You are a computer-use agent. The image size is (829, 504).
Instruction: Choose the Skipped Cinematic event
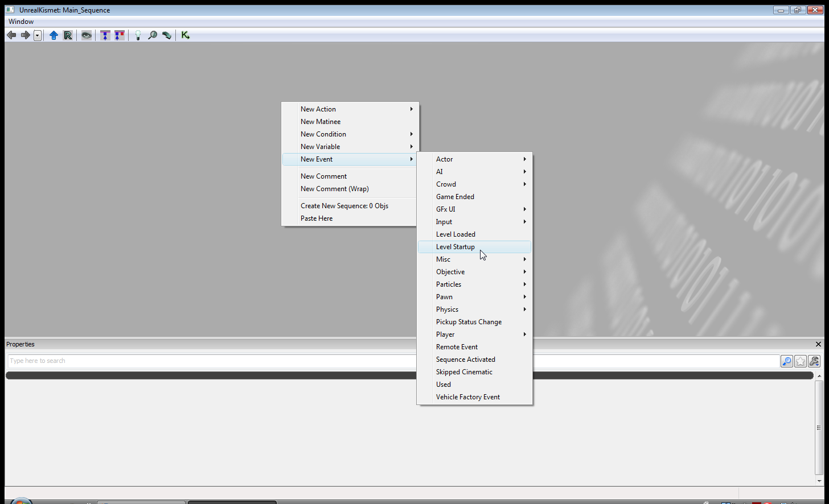point(475,372)
